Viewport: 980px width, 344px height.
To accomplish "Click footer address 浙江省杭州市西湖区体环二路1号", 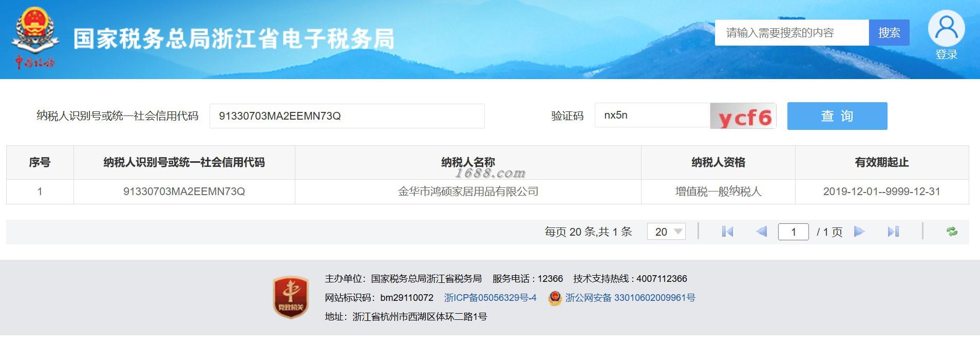I will click(406, 317).
